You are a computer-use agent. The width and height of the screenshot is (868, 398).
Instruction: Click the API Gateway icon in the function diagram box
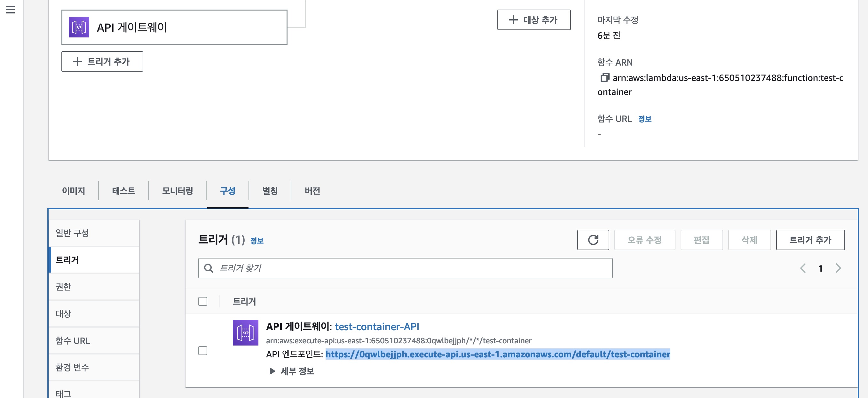coord(79,27)
